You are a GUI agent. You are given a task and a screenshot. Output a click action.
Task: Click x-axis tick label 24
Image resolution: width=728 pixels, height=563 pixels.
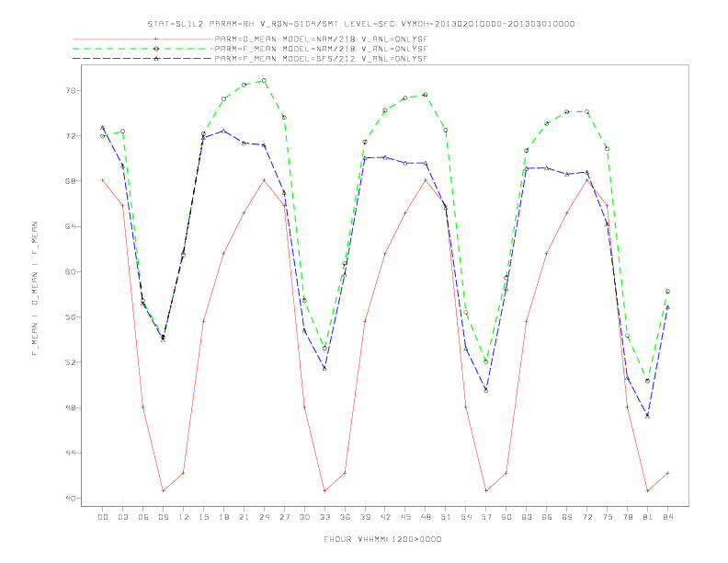pyautogui.click(x=264, y=517)
